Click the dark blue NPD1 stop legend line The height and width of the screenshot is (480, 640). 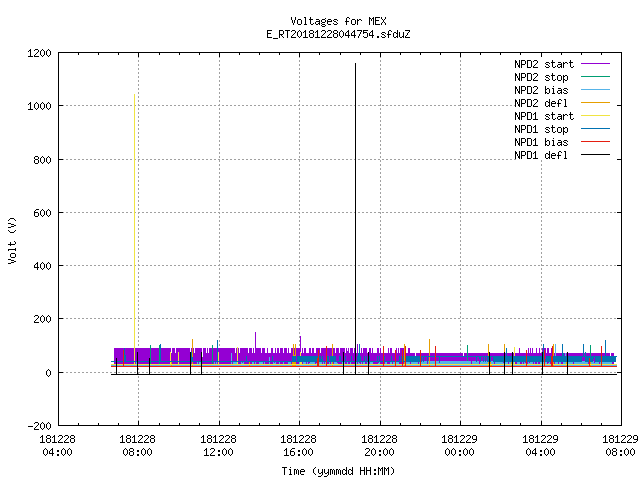pos(596,129)
